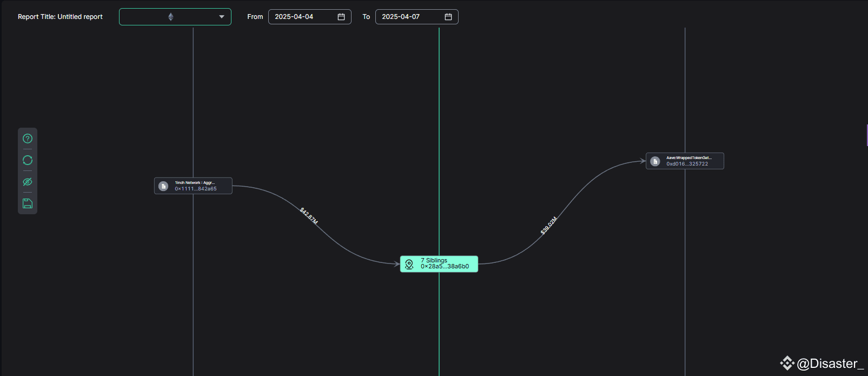Click the 1inch node contract icon
868x376 pixels.
(163, 186)
